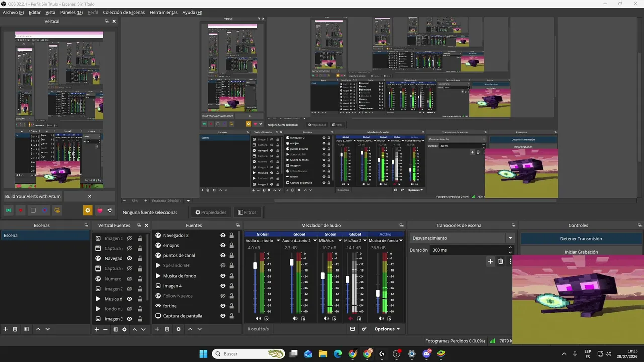Open the preview scaling dropdown arrow
This screenshot has width=644, height=362.
click(188, 201)
